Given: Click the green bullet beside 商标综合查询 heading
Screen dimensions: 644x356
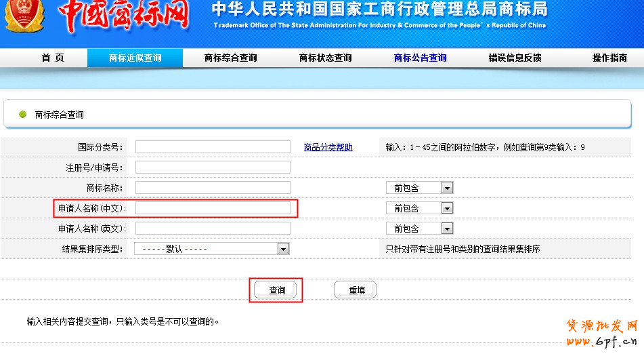Looking at the screenshot, I should (x=22, y=115).
